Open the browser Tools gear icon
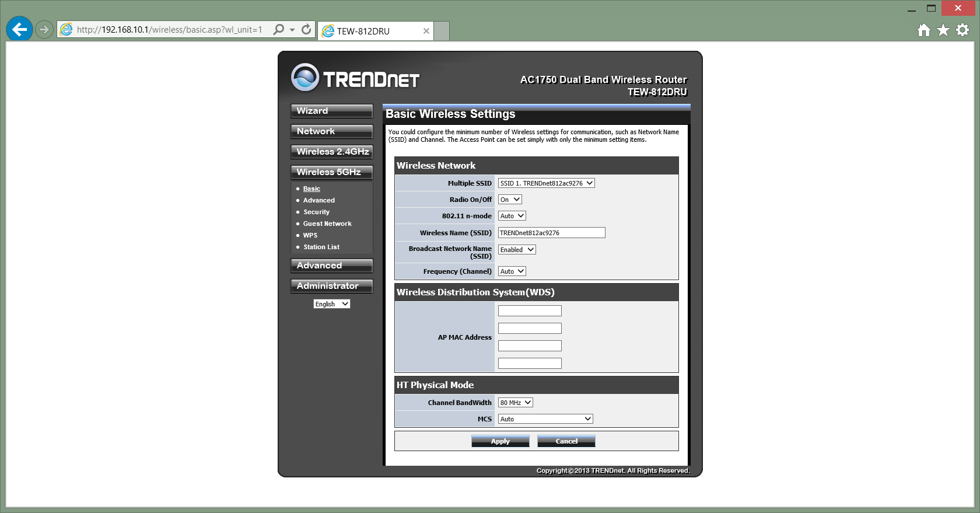Screen dimensions: 980x513 963,30
